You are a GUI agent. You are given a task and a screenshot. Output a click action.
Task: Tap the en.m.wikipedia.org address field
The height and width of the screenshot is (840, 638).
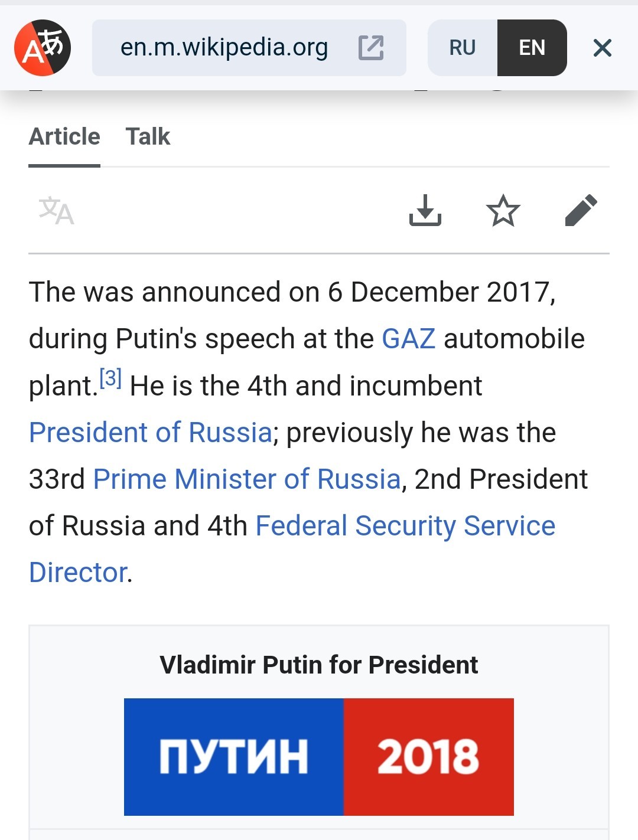click(x=249, y=48)
